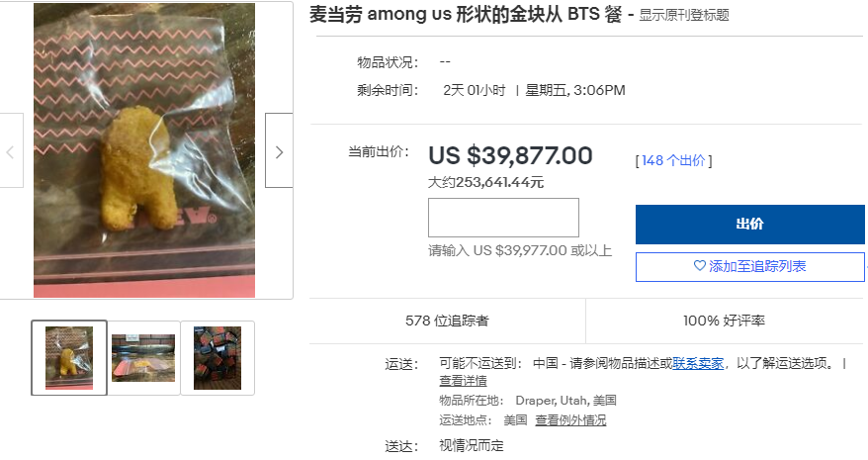
Task: Click 显示原刊登标题 to show original title
Action: click(684, 15)
